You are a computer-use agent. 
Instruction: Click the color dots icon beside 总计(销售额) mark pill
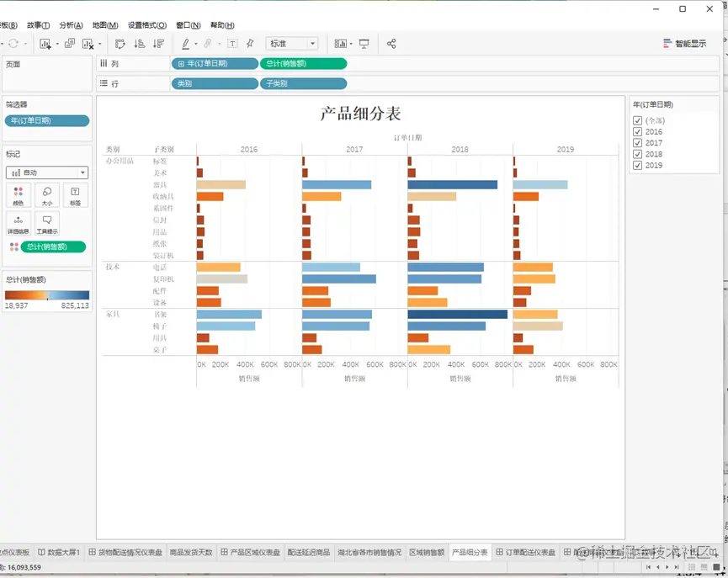14,247
